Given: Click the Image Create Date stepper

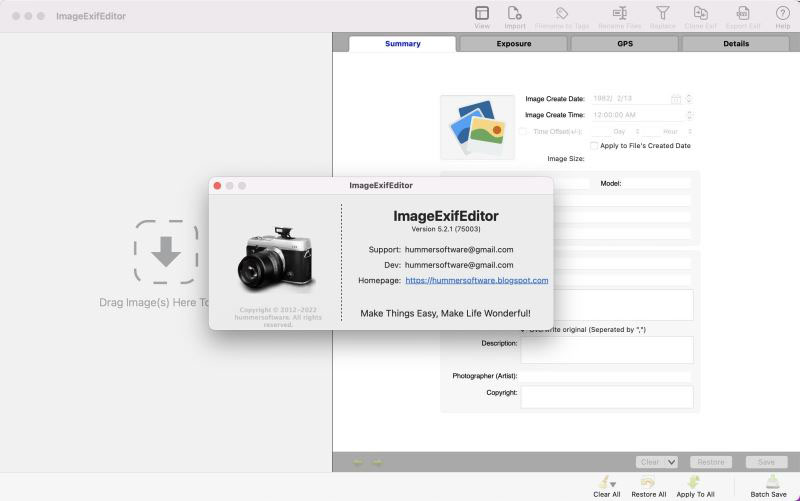Looking at the screenshot, I should tap(689, 98).
